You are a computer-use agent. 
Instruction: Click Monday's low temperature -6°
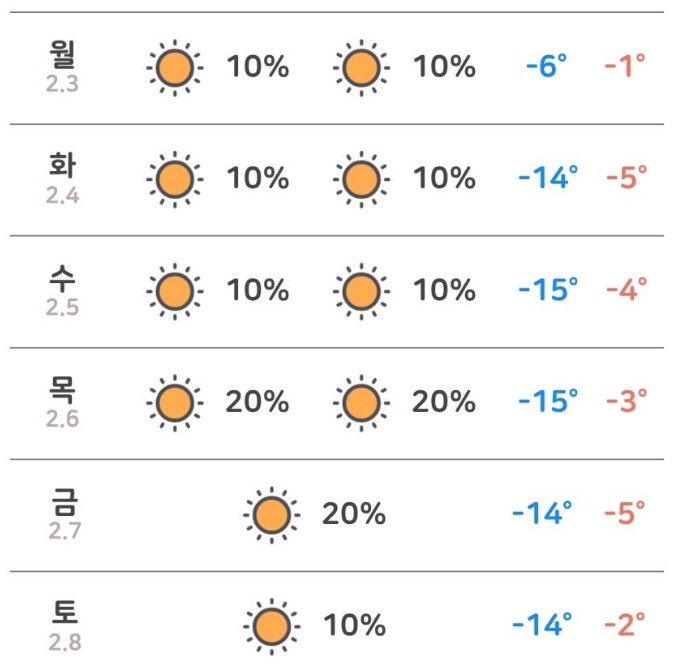[547, 66]
